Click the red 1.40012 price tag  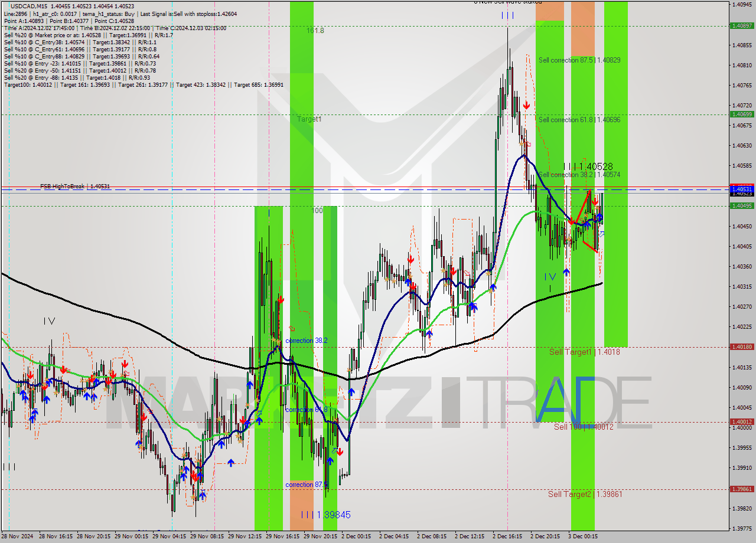coord(742,421)
